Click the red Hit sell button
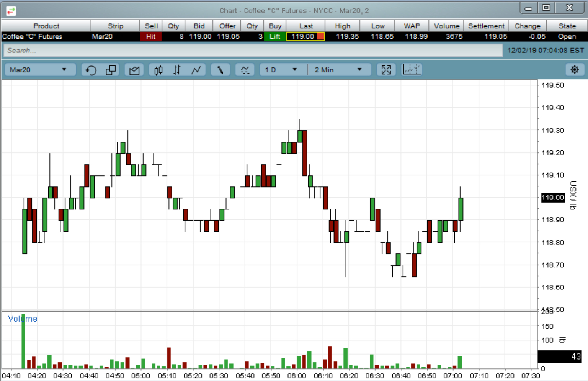 pos(151,36)
